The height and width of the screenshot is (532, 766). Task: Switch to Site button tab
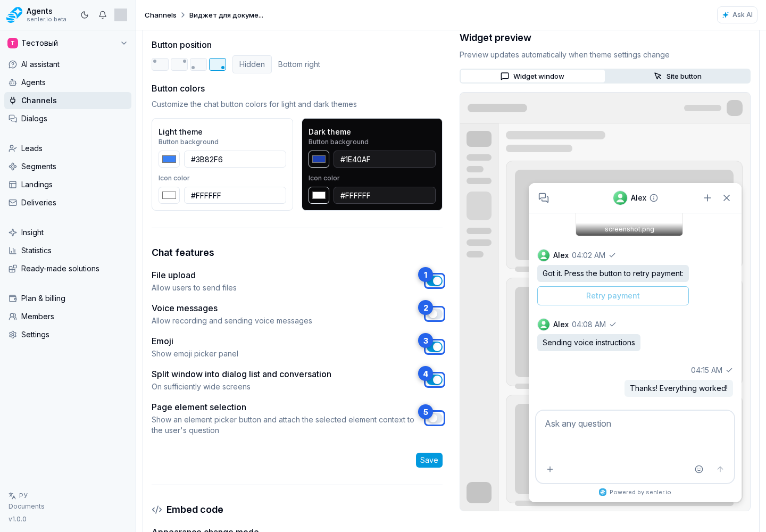pyautogui.click(x=678, y=76)
